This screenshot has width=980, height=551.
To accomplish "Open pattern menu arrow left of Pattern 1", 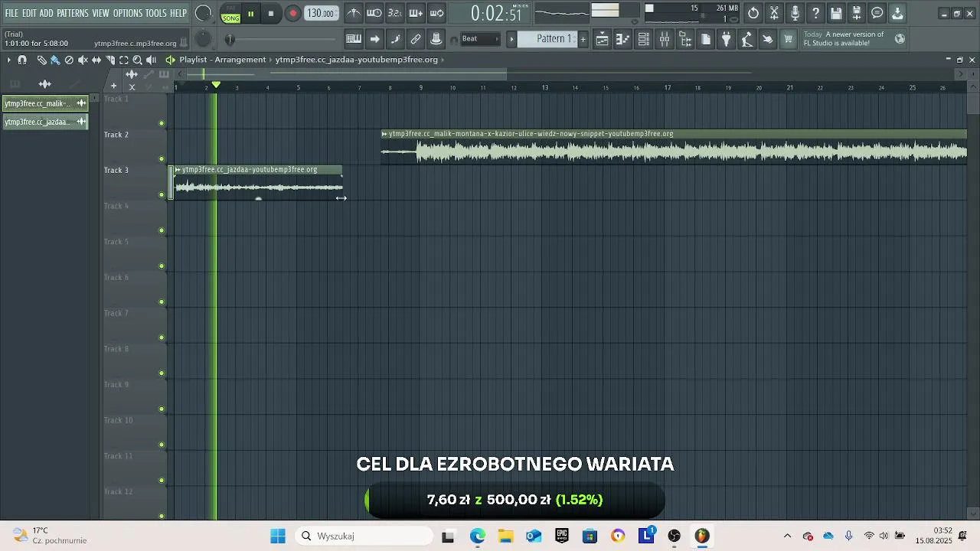I will pyautogui.click(x=512, y=39).
